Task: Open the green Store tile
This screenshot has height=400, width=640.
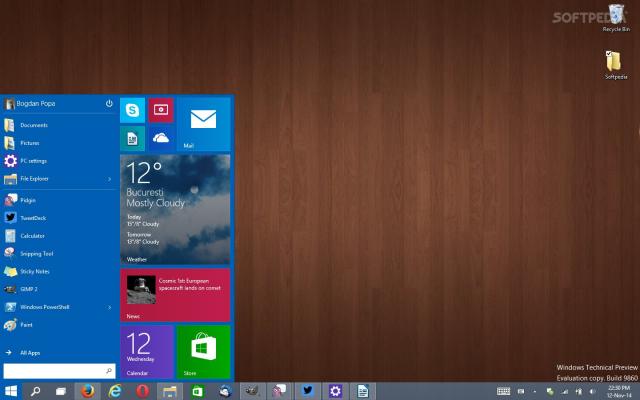Action: tap(203, 351)
